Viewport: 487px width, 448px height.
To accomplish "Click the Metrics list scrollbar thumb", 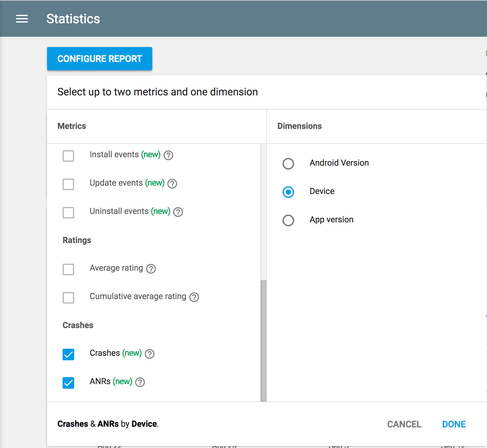I will 263,340.
